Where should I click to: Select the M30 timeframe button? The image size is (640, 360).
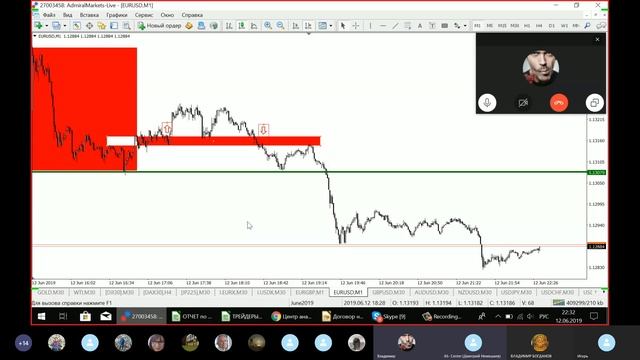(515, 26)
